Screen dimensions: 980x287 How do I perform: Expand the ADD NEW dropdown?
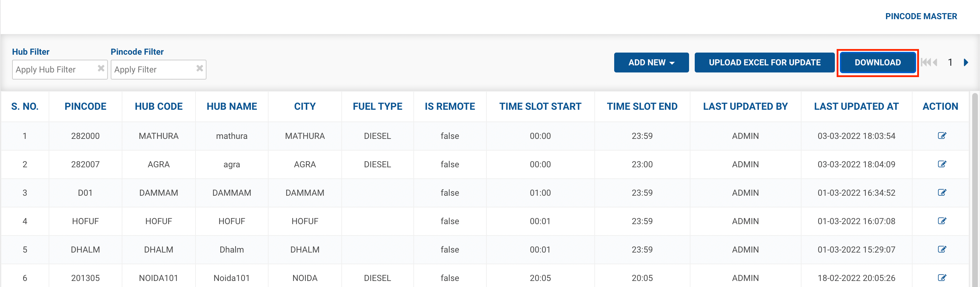[651, 63]
